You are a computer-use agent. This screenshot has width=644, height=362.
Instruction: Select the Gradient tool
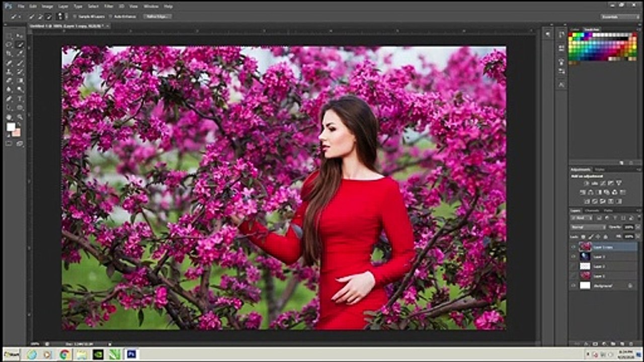click(20, 80)
